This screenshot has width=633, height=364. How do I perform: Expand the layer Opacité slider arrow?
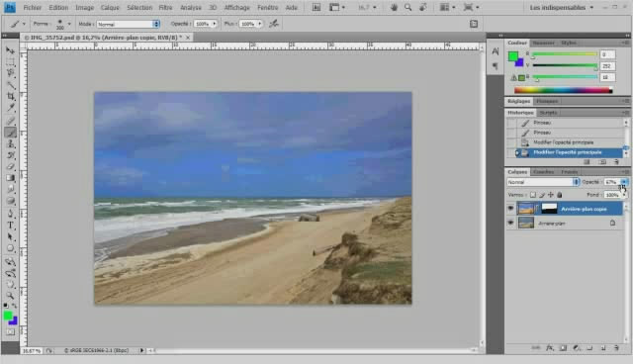pos(624,182)
